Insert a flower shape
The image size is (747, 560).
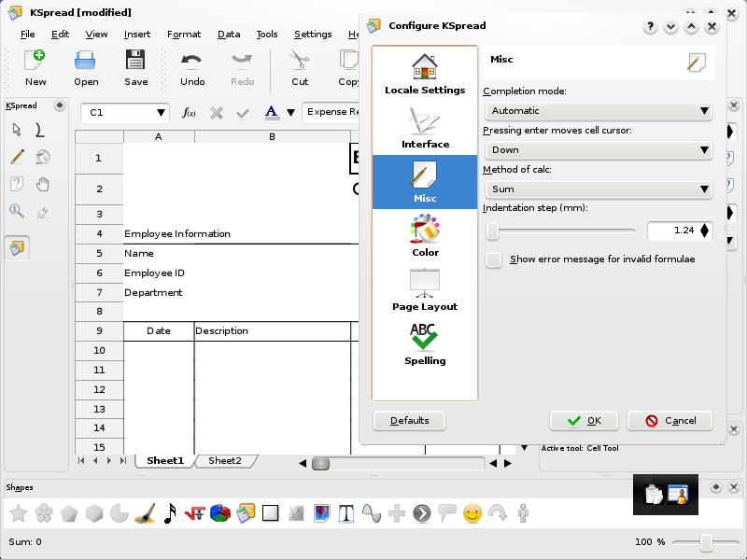pyautogui.click(x=44, y=513)
